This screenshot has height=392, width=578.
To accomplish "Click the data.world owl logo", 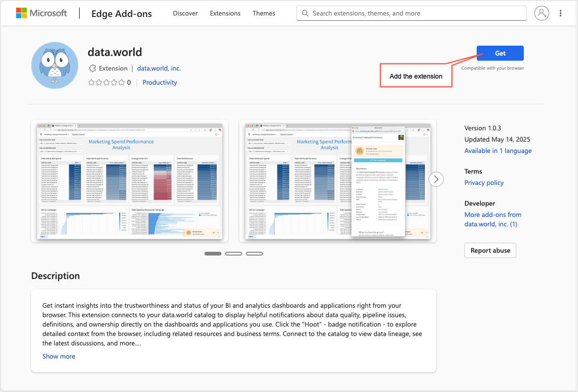I will coord(55,65).
